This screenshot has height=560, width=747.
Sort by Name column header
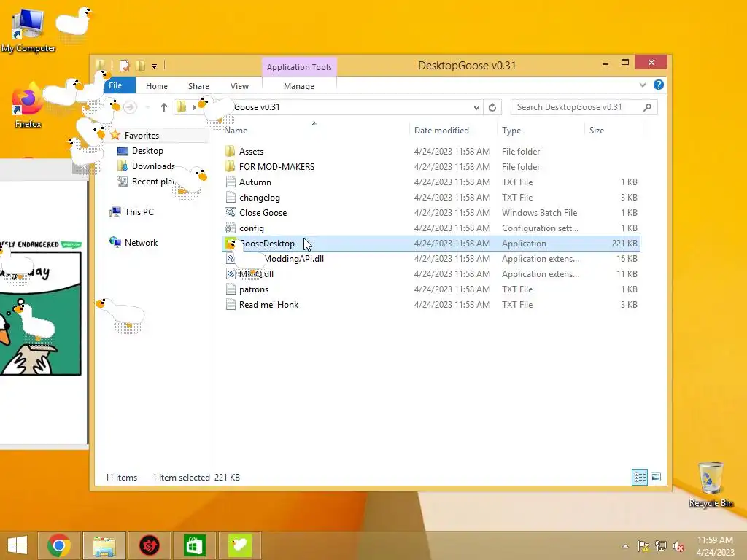236,130
